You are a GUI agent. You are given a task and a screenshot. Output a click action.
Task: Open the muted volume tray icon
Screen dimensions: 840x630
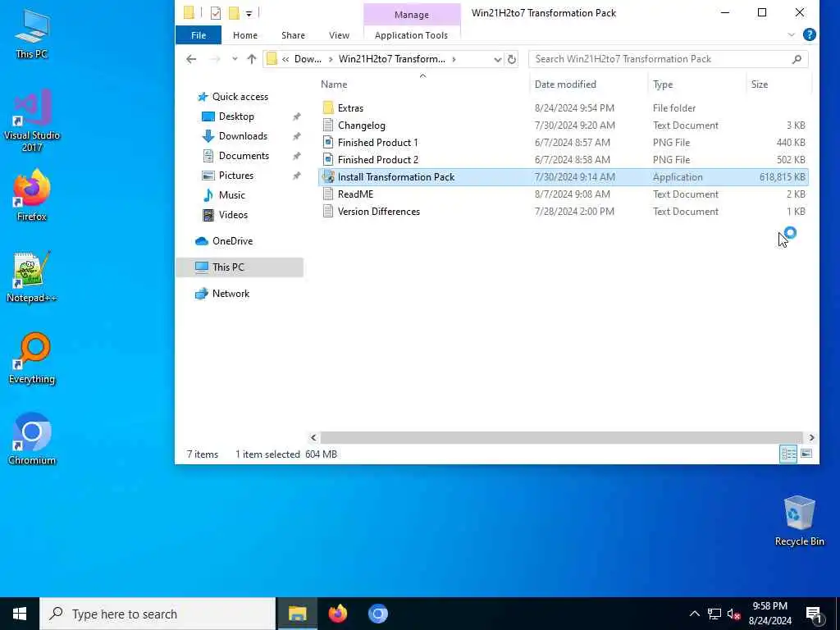(734, 614)
